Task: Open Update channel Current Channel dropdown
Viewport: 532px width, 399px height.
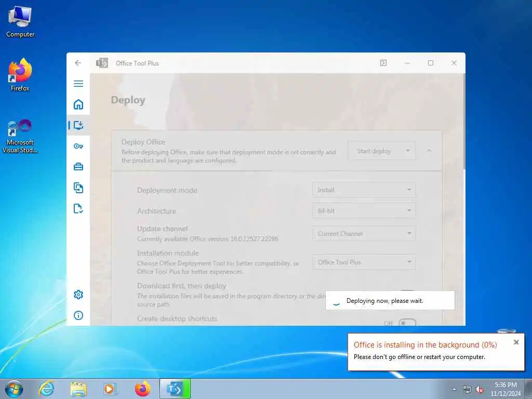Action: [x=364, y=233]
